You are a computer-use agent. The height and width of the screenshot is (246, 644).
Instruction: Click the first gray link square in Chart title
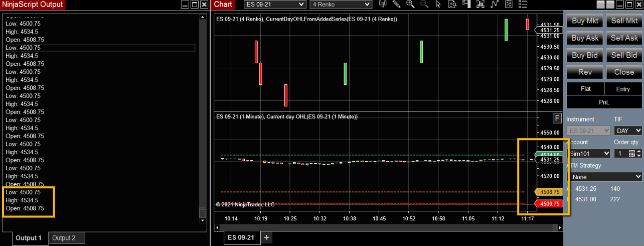(x=601, y=5)
